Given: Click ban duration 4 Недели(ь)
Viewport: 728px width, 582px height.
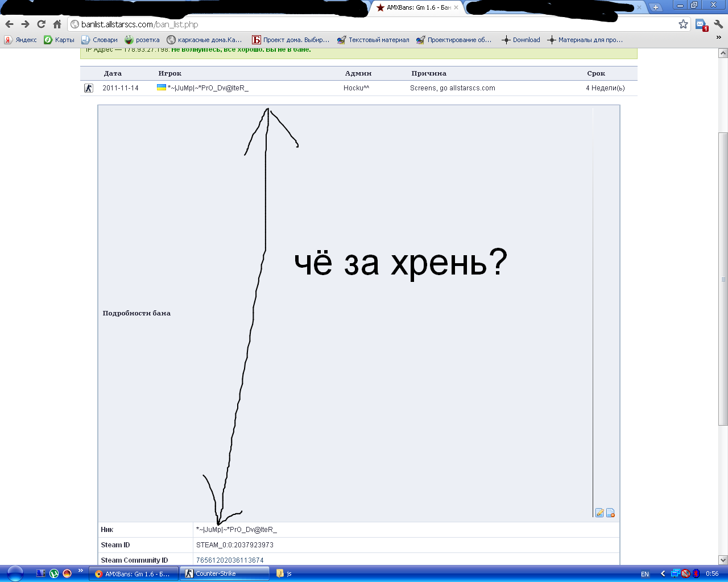Looking at the screenshot, I should (x=605, y=88).
